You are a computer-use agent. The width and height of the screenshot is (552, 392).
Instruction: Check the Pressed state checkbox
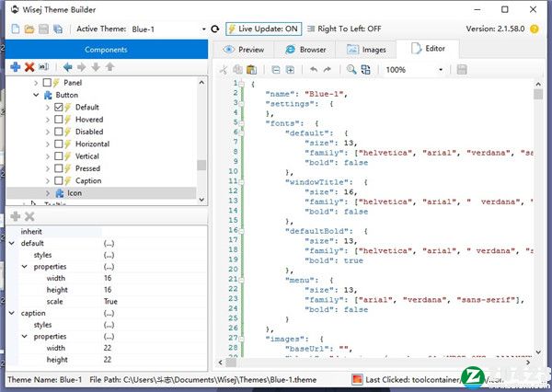click(x=59, y=168)
